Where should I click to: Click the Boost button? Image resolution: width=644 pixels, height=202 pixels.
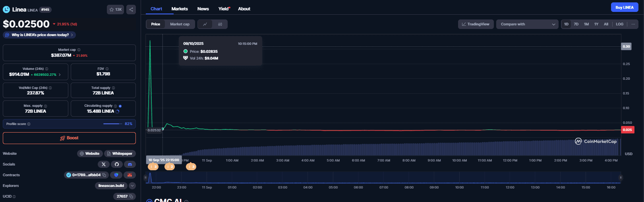[x=69, y=138]
